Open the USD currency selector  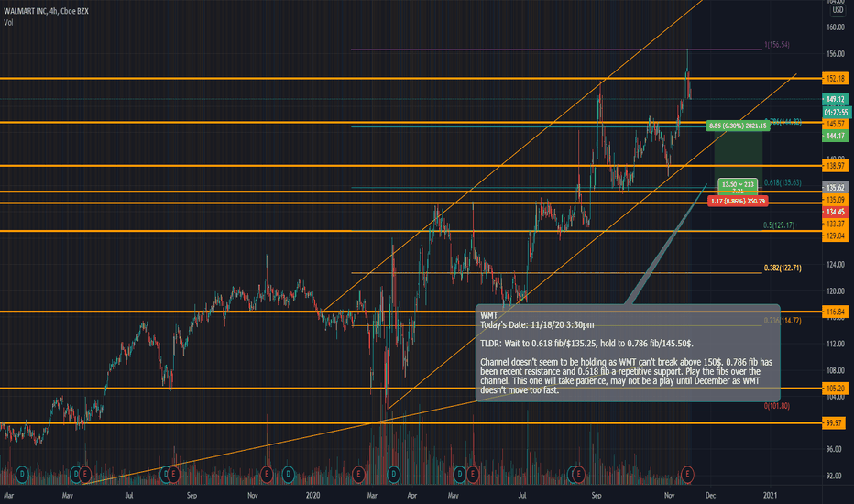838,10
